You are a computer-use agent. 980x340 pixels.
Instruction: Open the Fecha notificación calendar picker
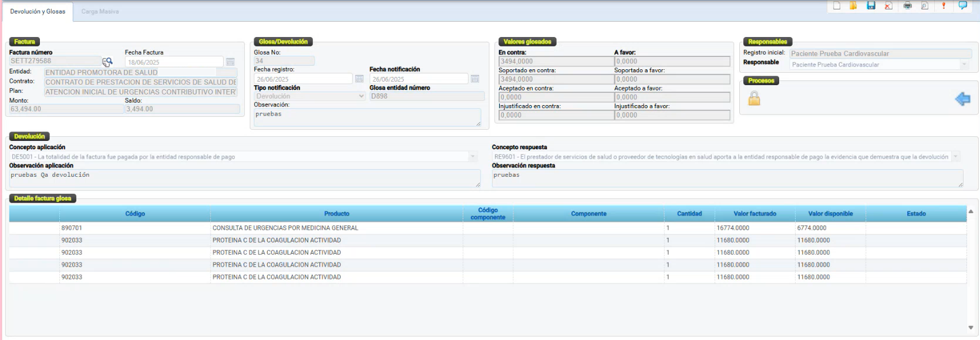475,79
